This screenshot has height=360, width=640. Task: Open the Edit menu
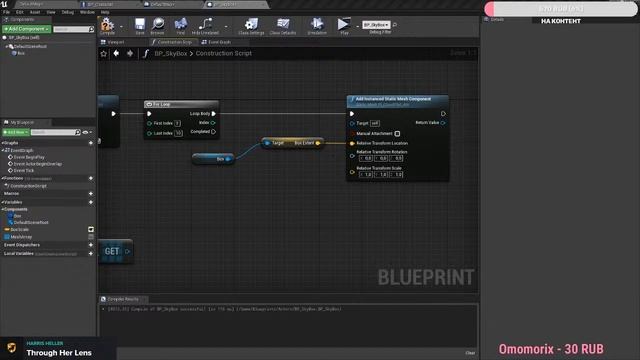coord(19,12)
